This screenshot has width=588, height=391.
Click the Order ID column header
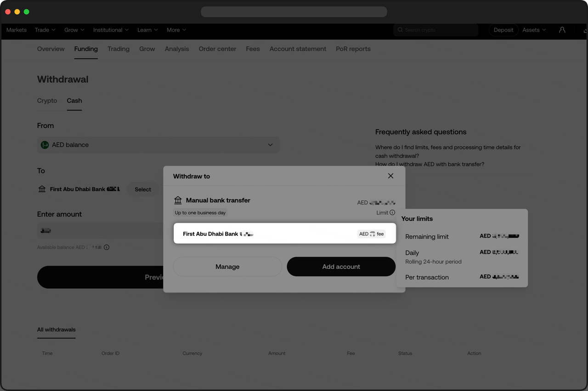coord(110,353)
